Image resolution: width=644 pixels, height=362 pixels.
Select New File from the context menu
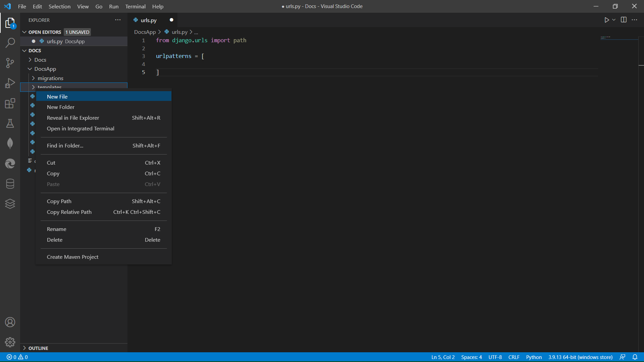point(57,97)
